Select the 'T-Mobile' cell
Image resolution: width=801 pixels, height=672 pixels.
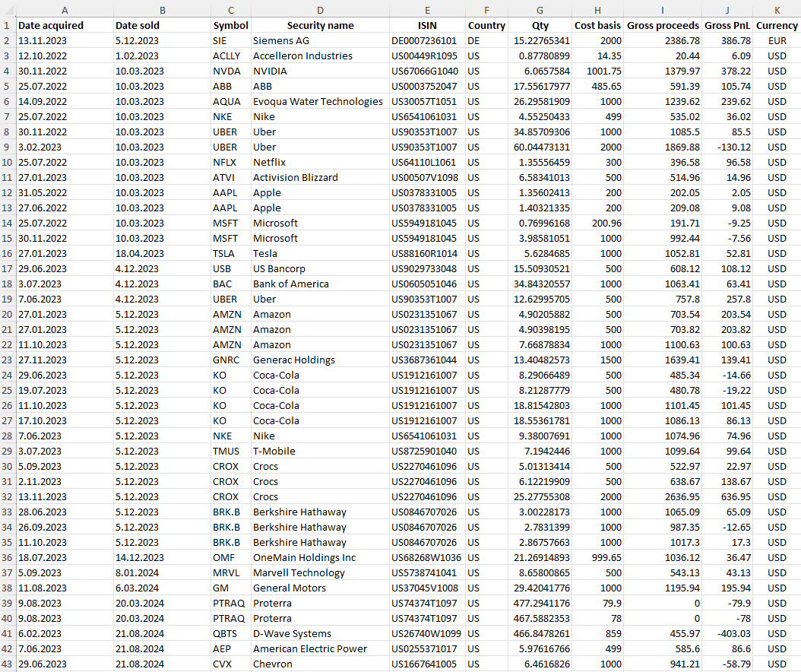click(320, 452)
